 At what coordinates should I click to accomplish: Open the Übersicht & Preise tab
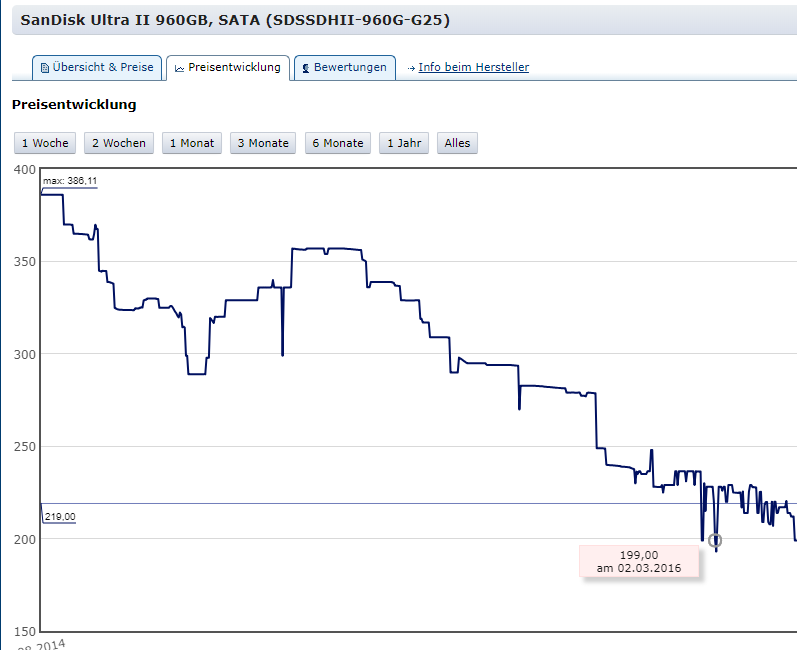point(97,68)
